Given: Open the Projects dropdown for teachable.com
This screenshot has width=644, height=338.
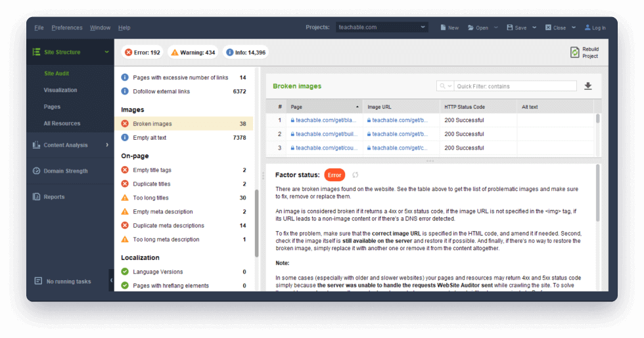Looking at the screenshot, I should pyautogui.click(x=382, y=28).
